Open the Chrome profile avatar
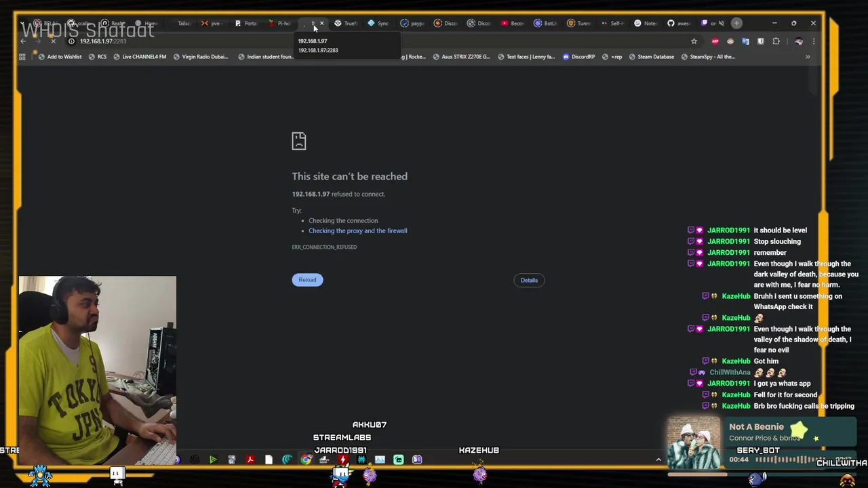868x488 pixels. coord(798,41)
